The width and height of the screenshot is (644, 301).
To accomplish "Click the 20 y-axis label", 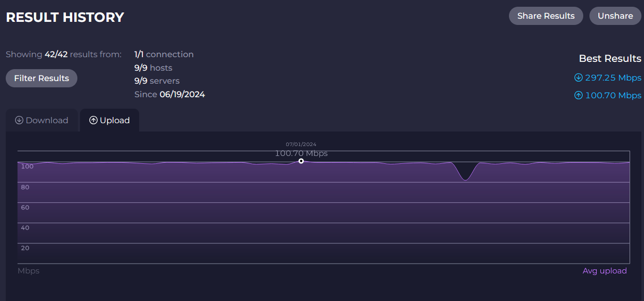I will pyautogui.click(x=25, y=248).
